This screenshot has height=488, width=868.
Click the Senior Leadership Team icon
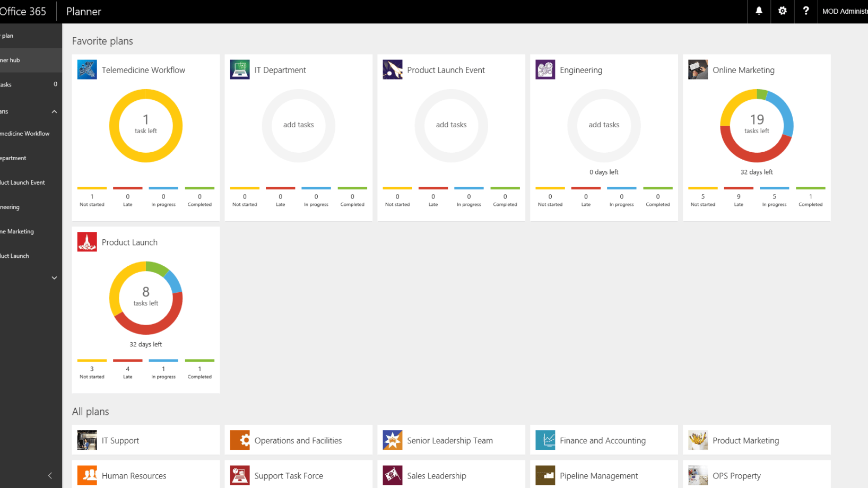[393, 440]
